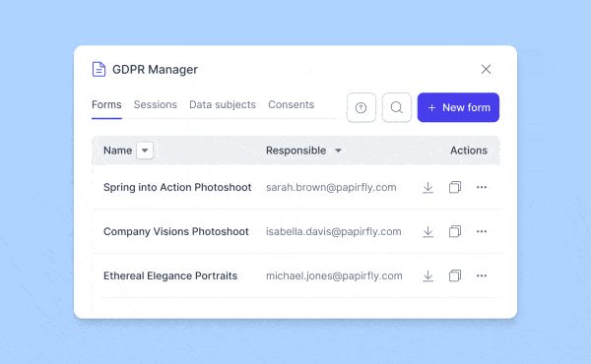Close the GDPR Manager dialog
Screen dimensions: 591x364
point(486,69)
